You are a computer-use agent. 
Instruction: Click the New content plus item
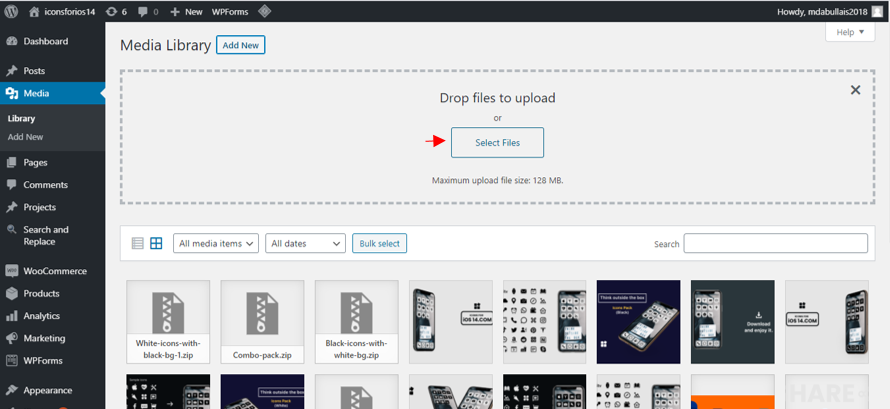[186, 11]
